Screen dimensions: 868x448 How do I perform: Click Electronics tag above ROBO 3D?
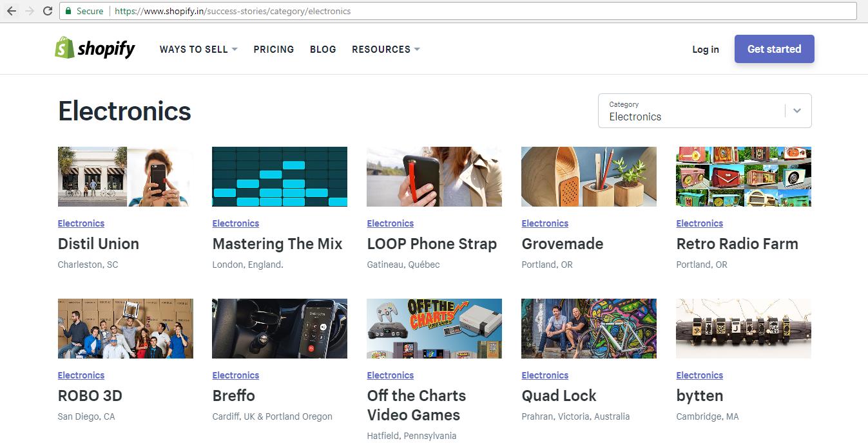pyautogui.click(x=81, y=375)
